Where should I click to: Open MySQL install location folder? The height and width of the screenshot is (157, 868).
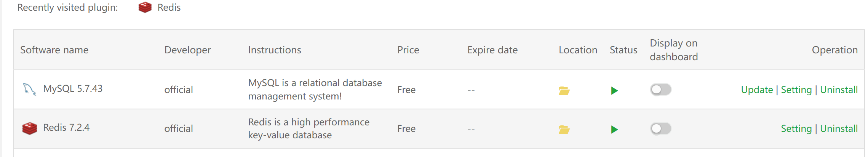pos(564,90)
